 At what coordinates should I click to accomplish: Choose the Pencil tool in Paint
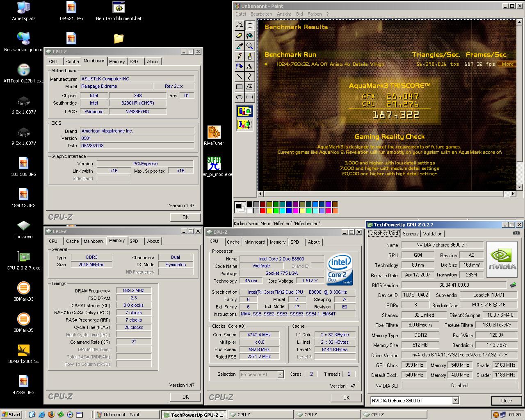pos(240,56)
